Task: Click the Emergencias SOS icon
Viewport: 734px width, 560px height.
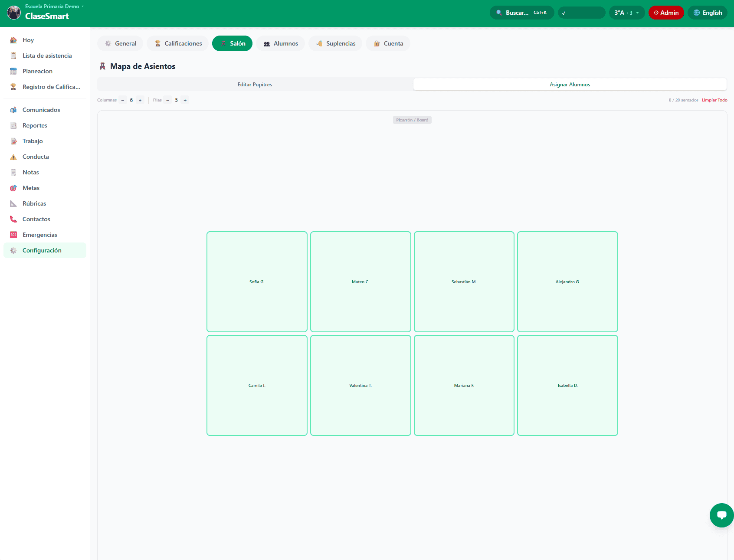Action: pos(13,235)
